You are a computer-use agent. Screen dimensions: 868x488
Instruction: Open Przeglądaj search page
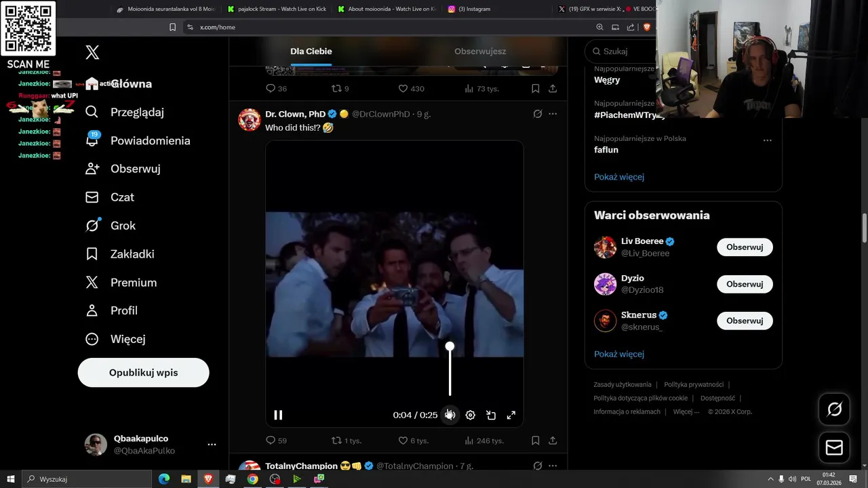pos(125,113)
